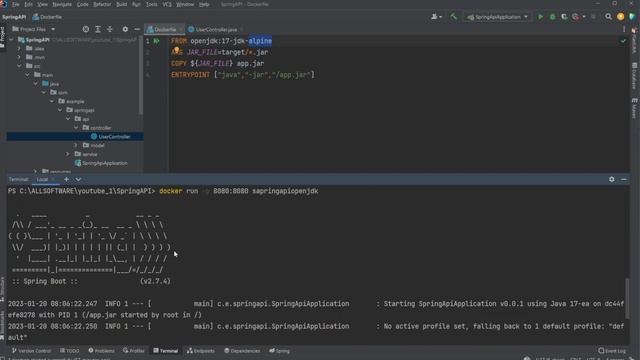
Task: Toggle the Project sidebar stripe button
Action: pyautogui.click(x=3, y=38)
